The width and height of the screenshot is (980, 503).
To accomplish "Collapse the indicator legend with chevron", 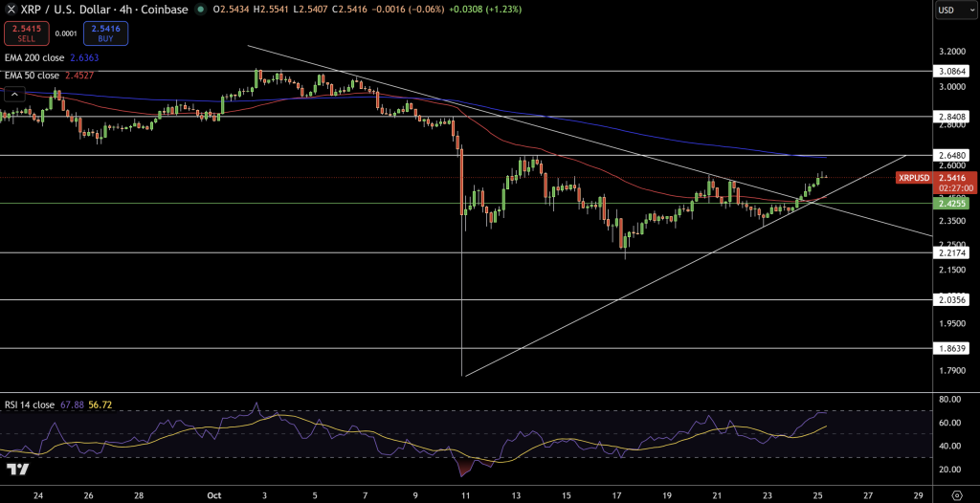I will pos(13,94).
